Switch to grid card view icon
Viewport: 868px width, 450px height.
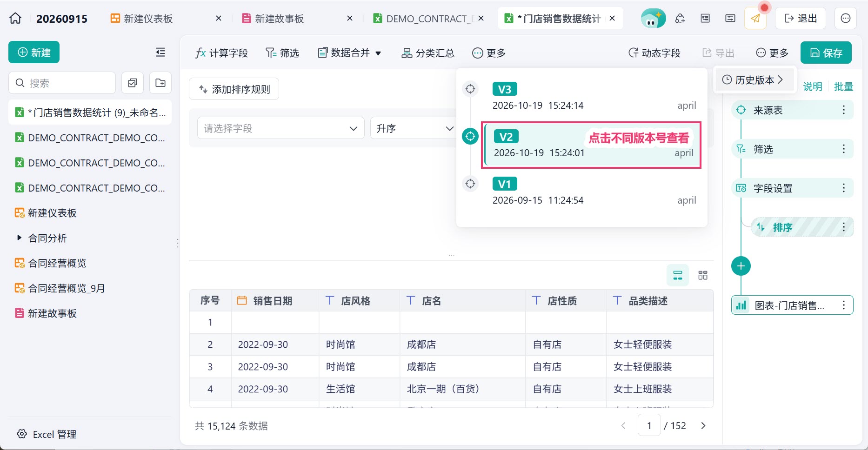pos(703,275)
